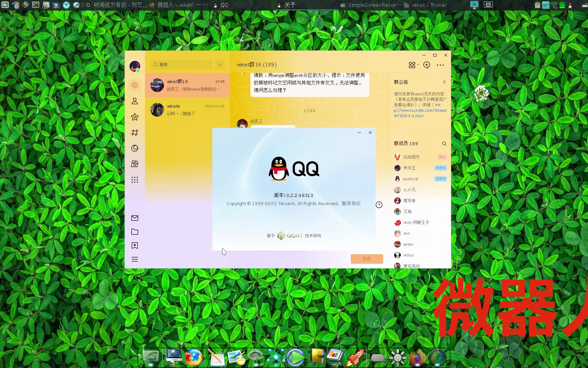Open the nine-dot apps grid icon
The image size is (588, 368).
135,180
